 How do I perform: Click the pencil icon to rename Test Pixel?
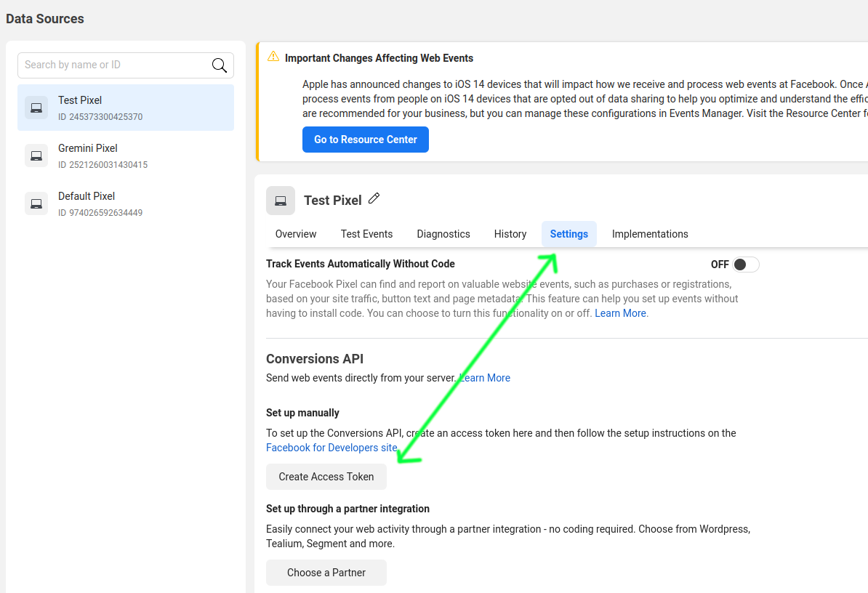pos(374,198)
